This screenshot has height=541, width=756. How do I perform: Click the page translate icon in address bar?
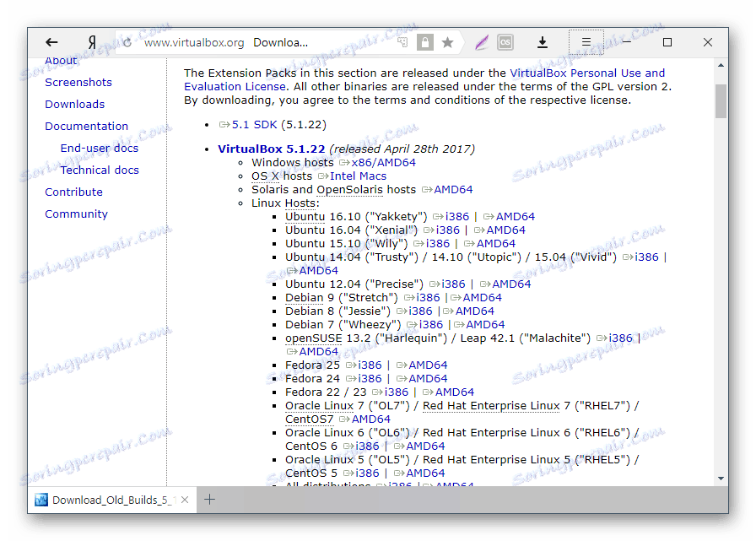pos(402,42)
